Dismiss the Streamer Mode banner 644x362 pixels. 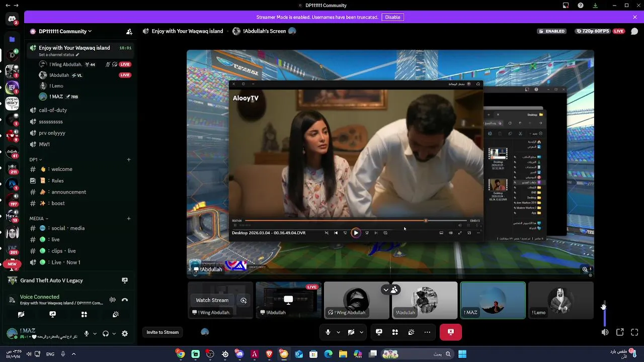[635, 17]
